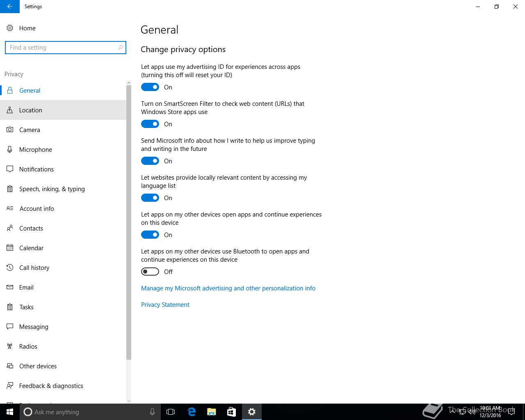Click the Feedback & diagnostics icon
Screen dimensions: 525x420
point(10,386)
